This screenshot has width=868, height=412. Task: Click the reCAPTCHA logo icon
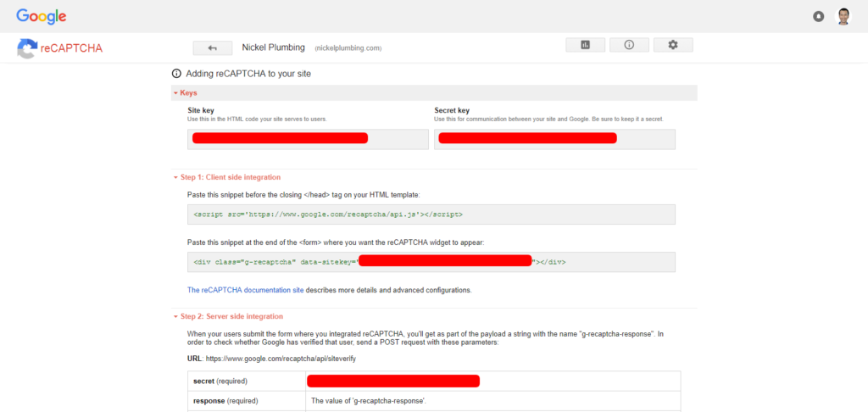pos(26,48)
